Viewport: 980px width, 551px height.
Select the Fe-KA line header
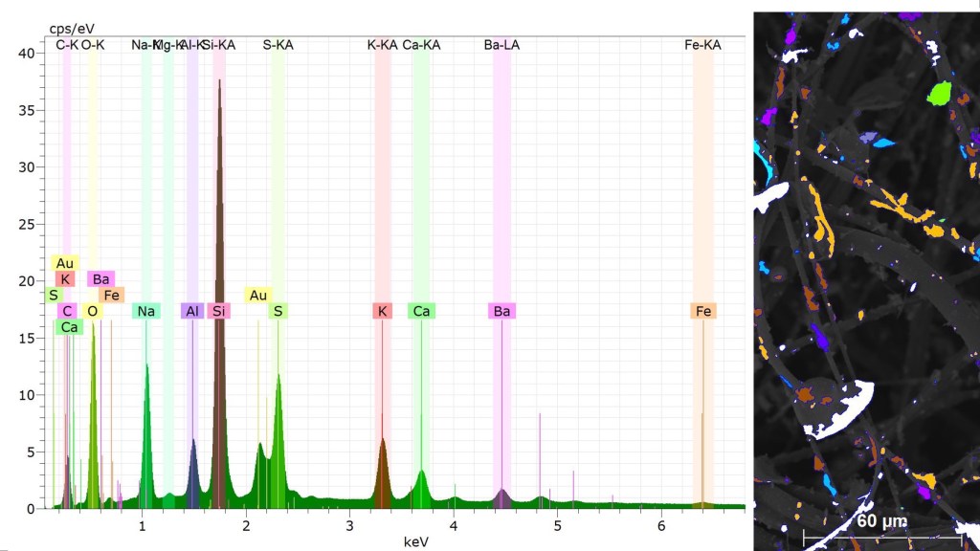click(x=702, y=44)
